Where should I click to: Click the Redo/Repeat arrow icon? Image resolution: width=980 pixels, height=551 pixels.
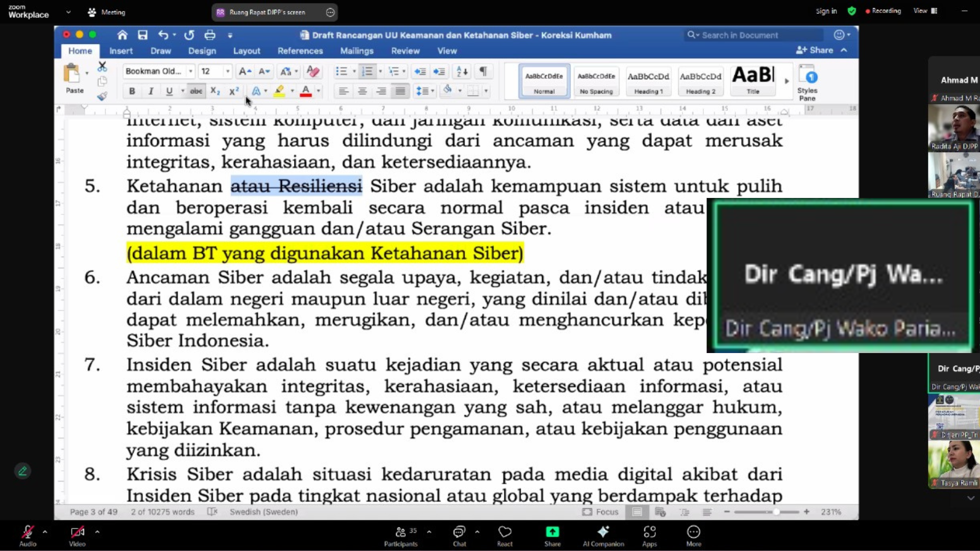pos(189,35)
